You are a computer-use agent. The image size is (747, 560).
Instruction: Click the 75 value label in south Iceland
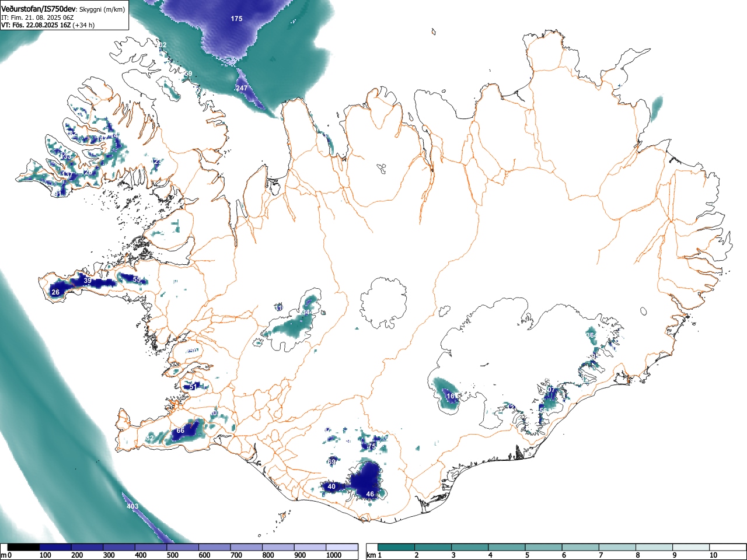(372, 446)
